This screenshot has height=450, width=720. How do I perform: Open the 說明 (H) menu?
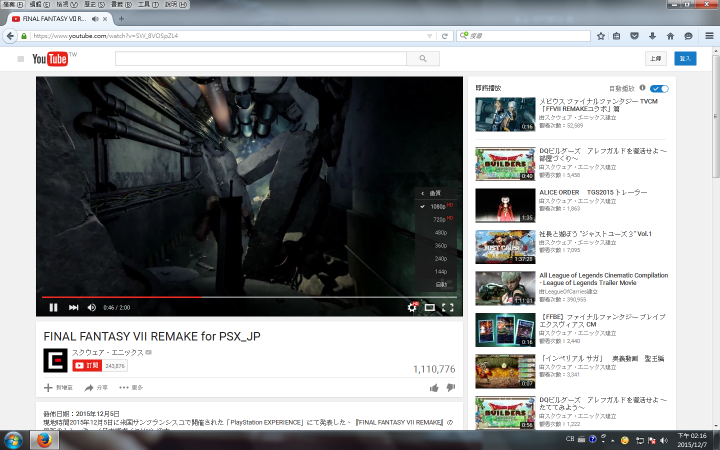coord(175,5)
